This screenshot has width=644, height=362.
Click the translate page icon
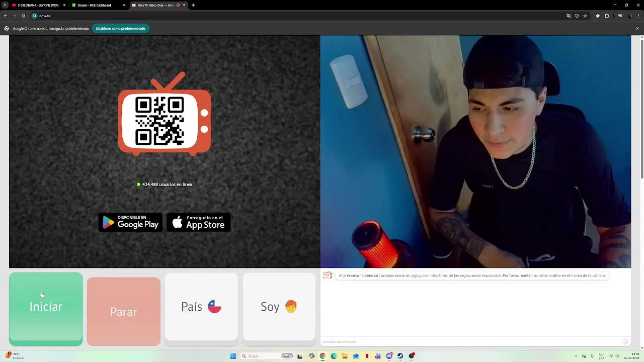569,16
